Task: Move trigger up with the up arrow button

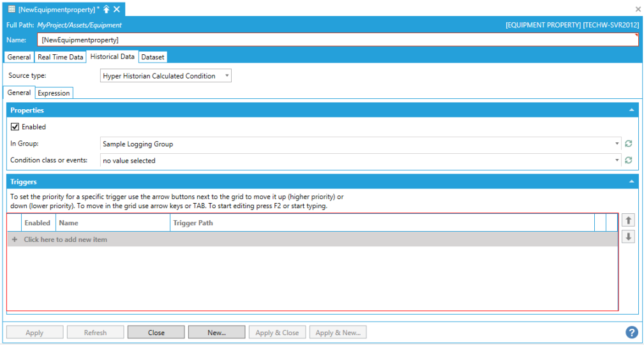Action: pyautogui.click(x=628, y=220)
